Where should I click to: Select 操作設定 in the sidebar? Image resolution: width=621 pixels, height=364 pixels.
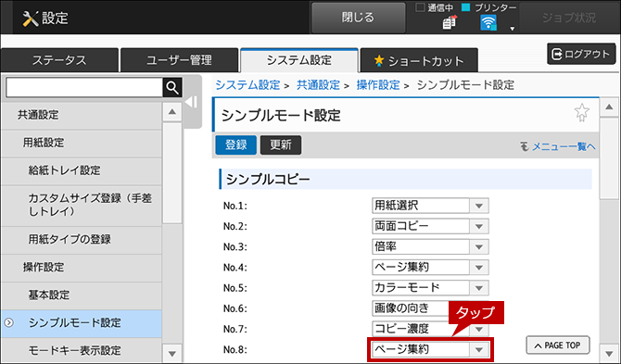click(x=82, y=268)
